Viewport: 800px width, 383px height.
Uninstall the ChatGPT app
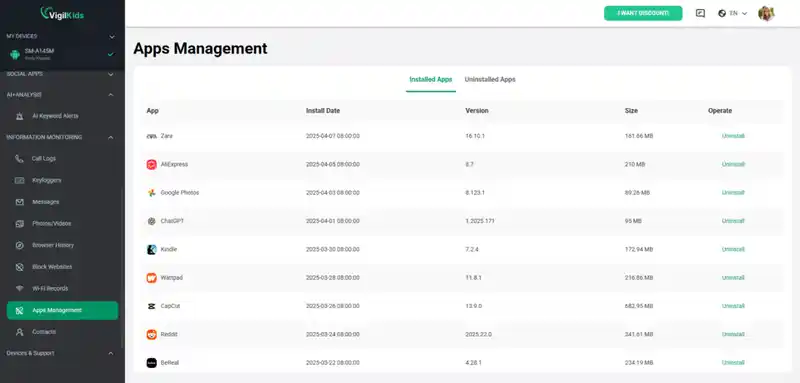click(x=733, y=221)
